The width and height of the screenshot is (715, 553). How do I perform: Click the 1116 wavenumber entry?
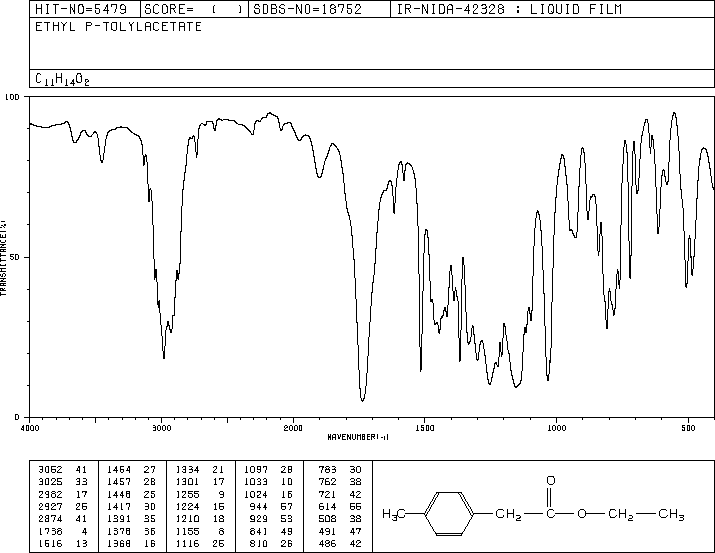click(187, 543)
